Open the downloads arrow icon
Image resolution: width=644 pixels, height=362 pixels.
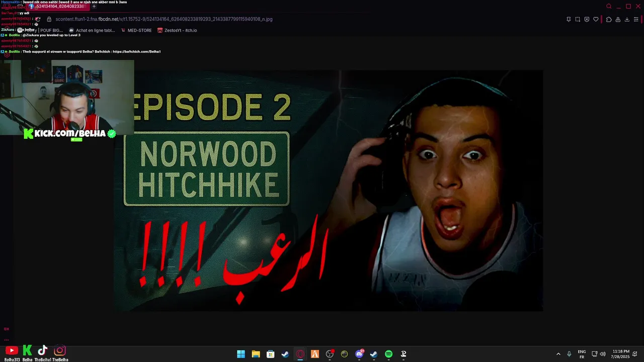coord(627,19)
